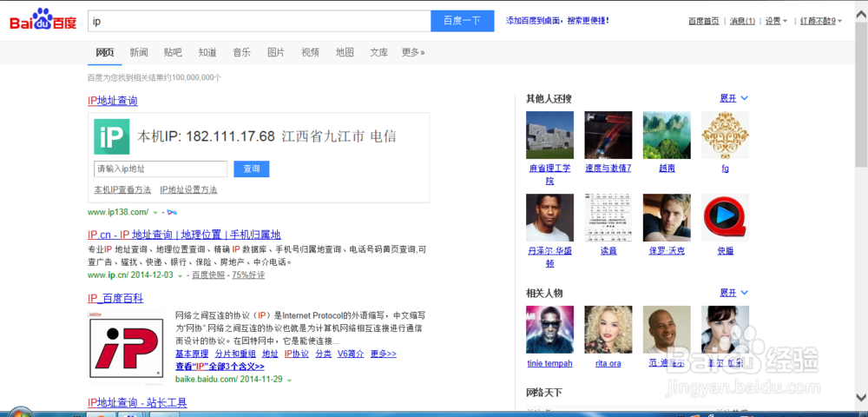Open the 地址 sublink under IP_百度百科

coord(270,354)
